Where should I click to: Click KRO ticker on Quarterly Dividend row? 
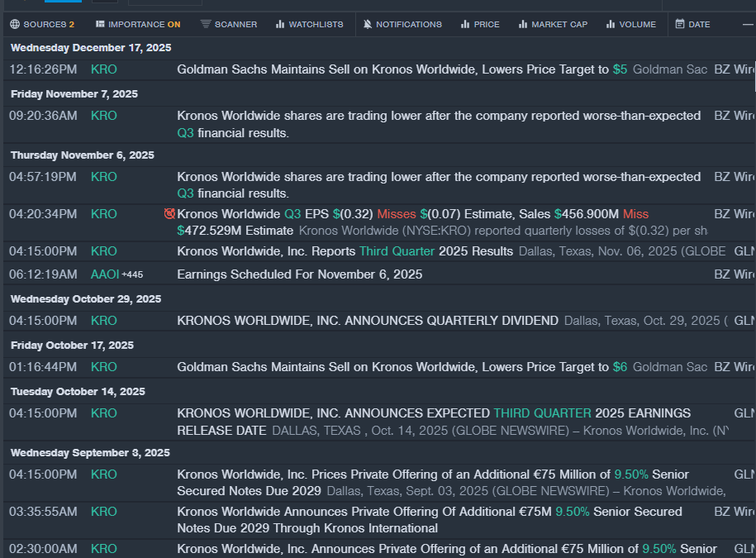click(103, 321)
